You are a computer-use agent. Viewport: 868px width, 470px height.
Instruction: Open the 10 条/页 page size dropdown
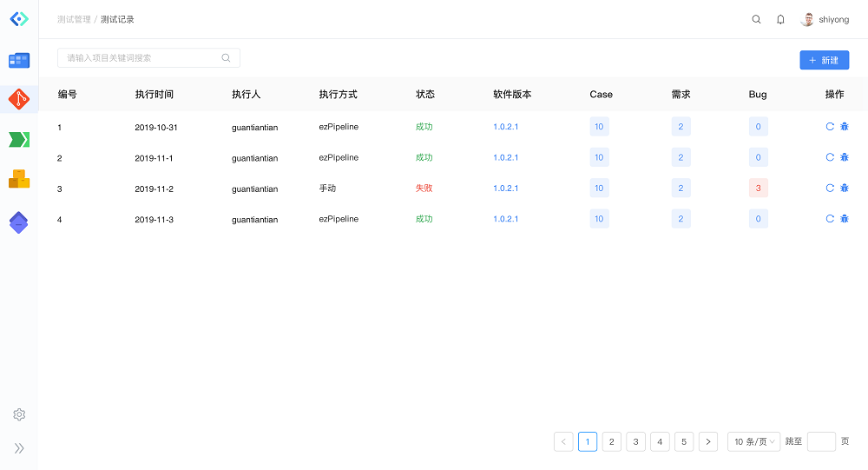click(x=753, y=441)
